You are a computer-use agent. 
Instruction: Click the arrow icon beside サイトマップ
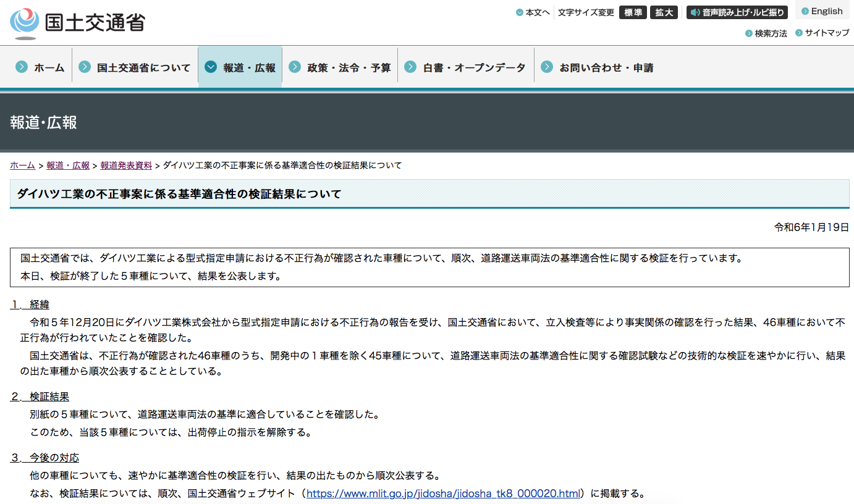pos(799,33)
